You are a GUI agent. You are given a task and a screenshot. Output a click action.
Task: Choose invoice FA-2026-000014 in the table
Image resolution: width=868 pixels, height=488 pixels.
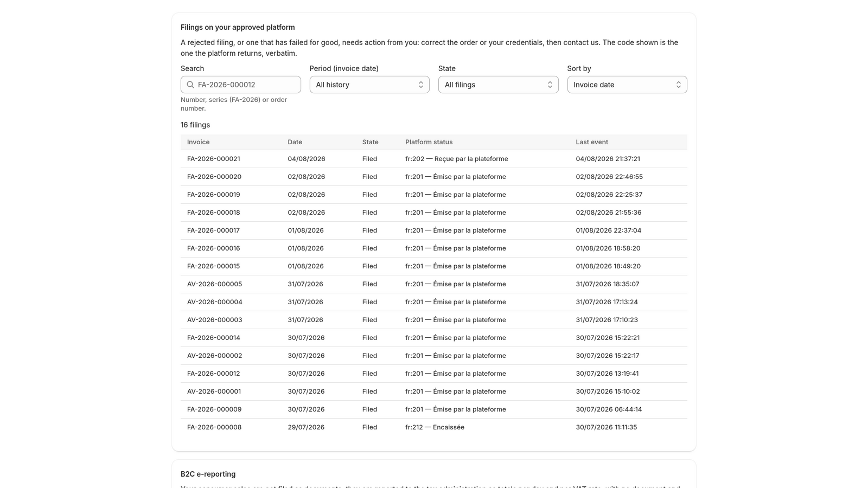pyautogui.click(x=214, y=338)
